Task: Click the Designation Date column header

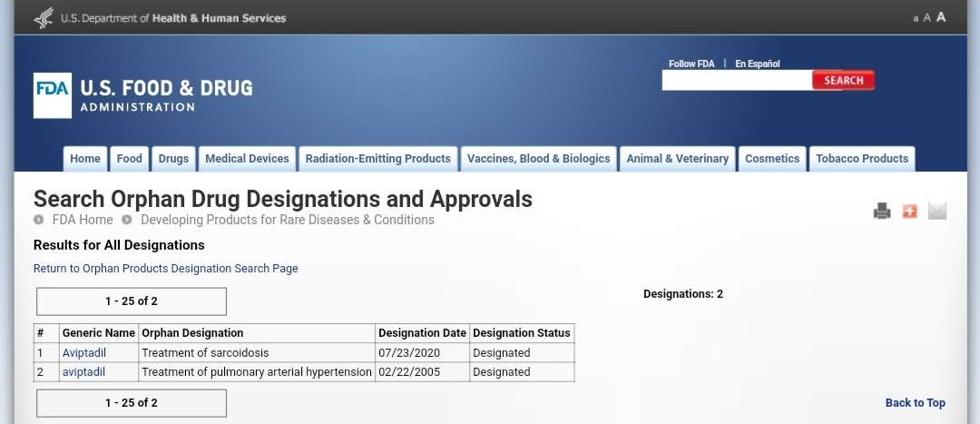Action: (423, 333)
